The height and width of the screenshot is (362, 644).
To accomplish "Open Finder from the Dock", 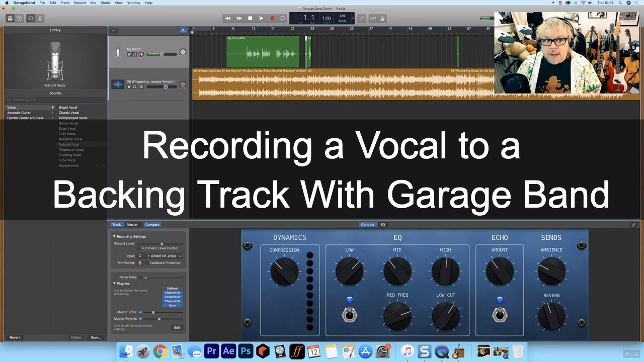I will click(126, 351).
